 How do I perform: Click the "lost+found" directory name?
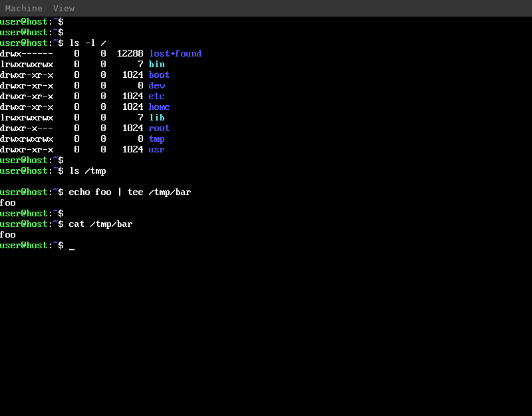(176, 54)
